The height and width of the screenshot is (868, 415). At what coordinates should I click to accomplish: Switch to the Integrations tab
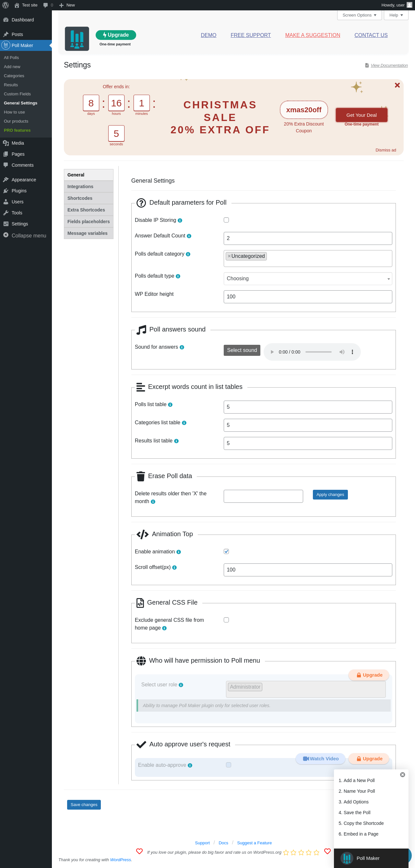(88, 187)
